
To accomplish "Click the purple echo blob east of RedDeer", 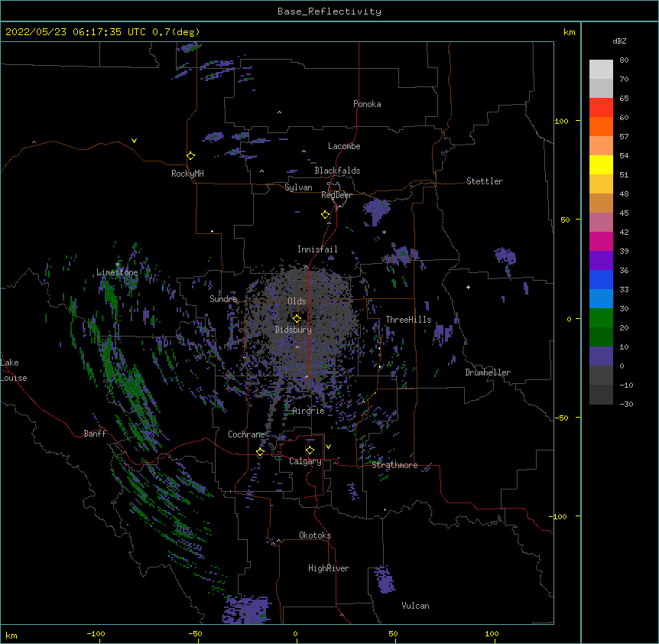I will coord(376,211).
